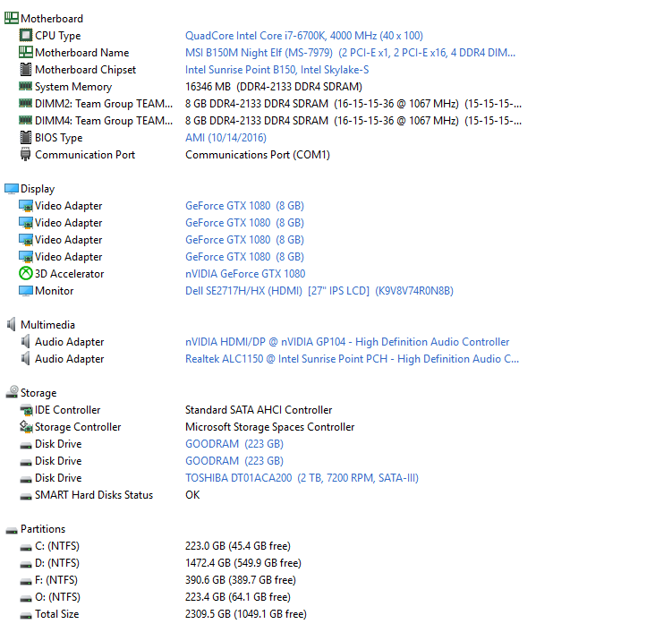The width and height of the screenshot is (672, 641).
Task: Click the Motherboard section icon
Action: click(x=11, y=18)
